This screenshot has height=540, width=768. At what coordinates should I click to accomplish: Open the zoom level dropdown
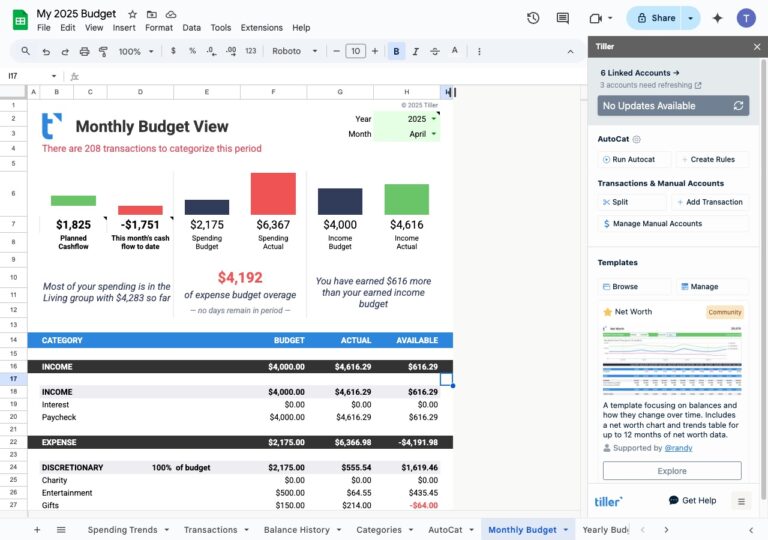tap(136, 51)
